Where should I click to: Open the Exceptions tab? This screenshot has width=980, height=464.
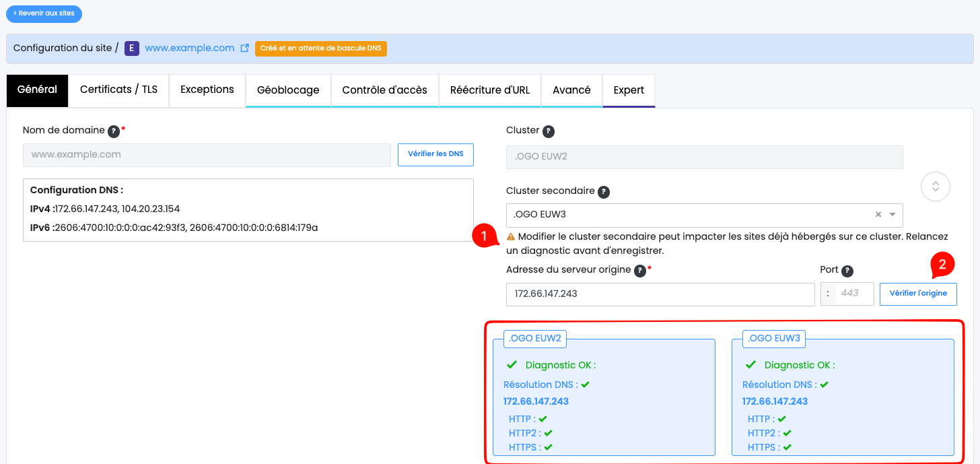[x=207, y=90]
